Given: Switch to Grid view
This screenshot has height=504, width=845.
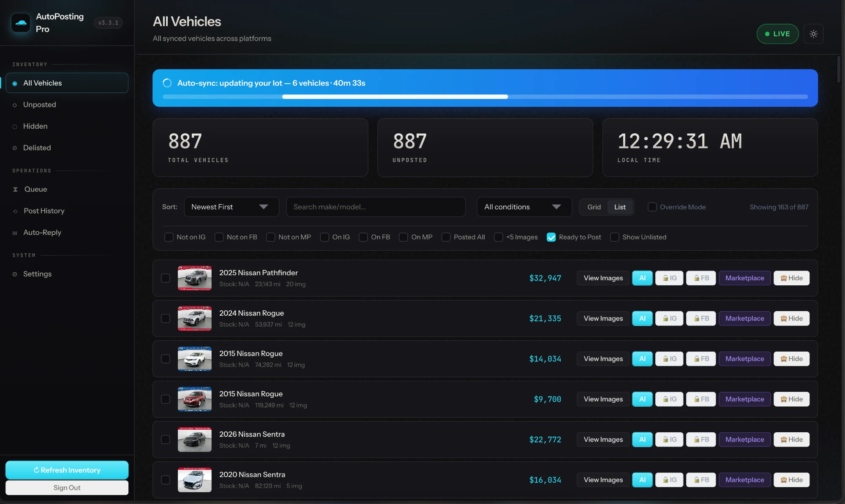Looking at the screenshot, I should (594, 207).
